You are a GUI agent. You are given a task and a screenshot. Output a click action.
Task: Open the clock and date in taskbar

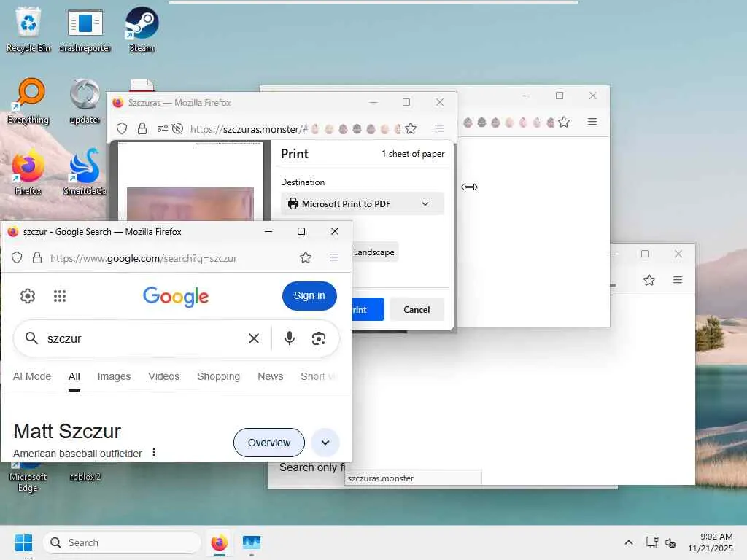click(x=710, y=542)
